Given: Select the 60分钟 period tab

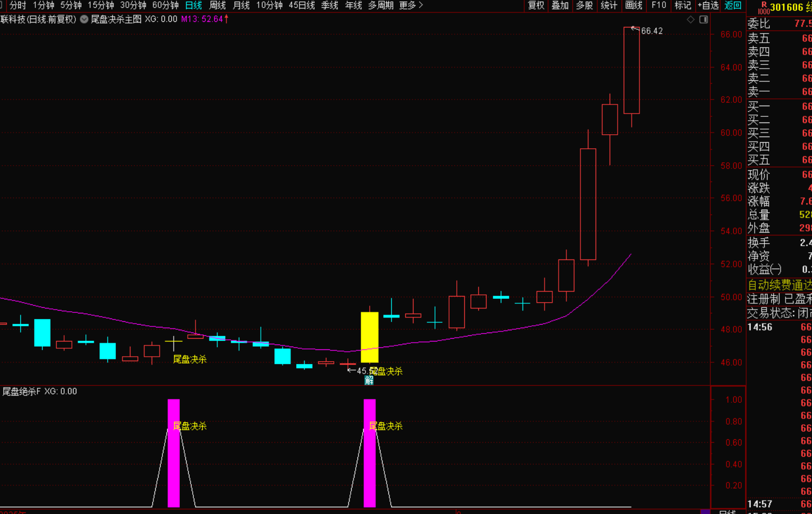Looking at the screenshot, I should pos(165,6).
